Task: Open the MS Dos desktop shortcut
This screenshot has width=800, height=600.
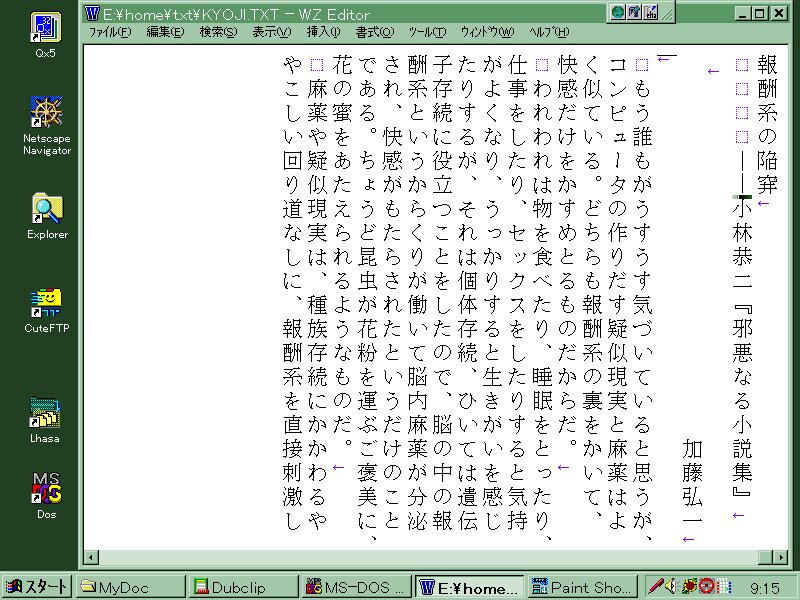Action: click(x=46, y=495)
